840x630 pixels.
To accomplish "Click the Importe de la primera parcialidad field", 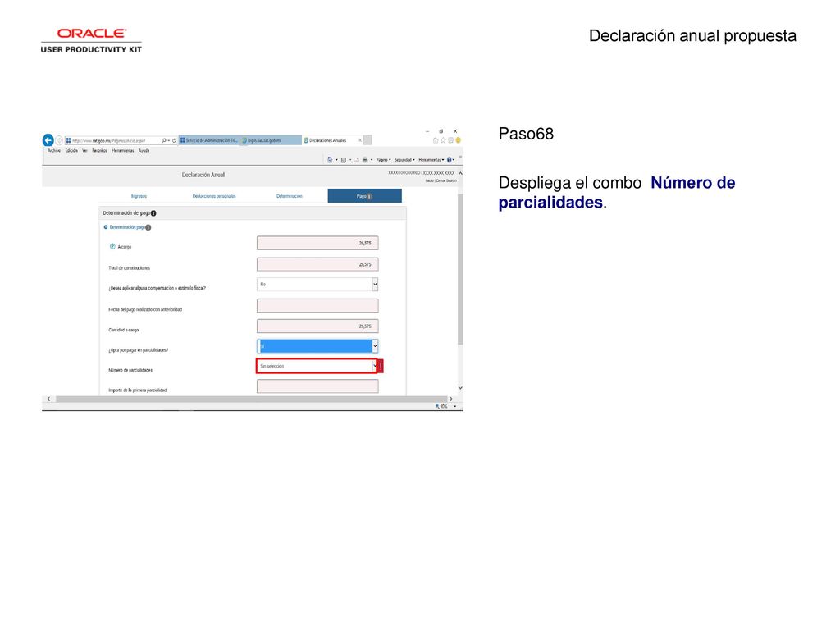I will coord(317,386).
